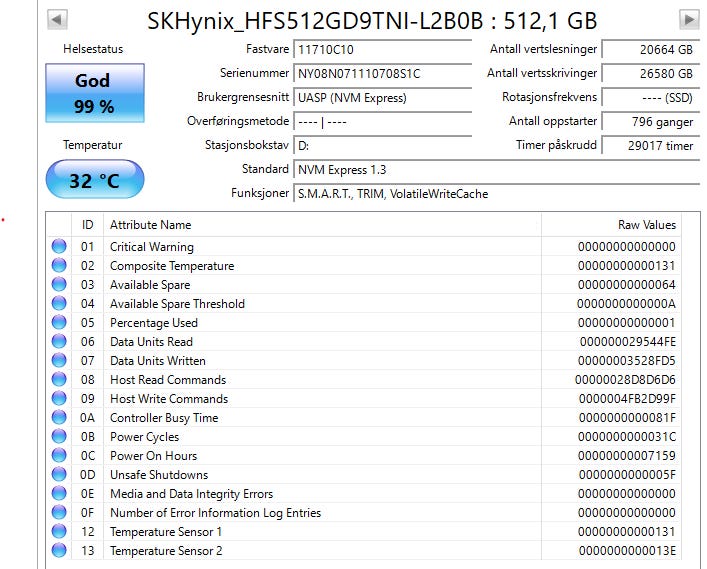This screenshot has height=569, width=707.
Task: Click status orb for Host Write Commands
Action: [59, 398]
